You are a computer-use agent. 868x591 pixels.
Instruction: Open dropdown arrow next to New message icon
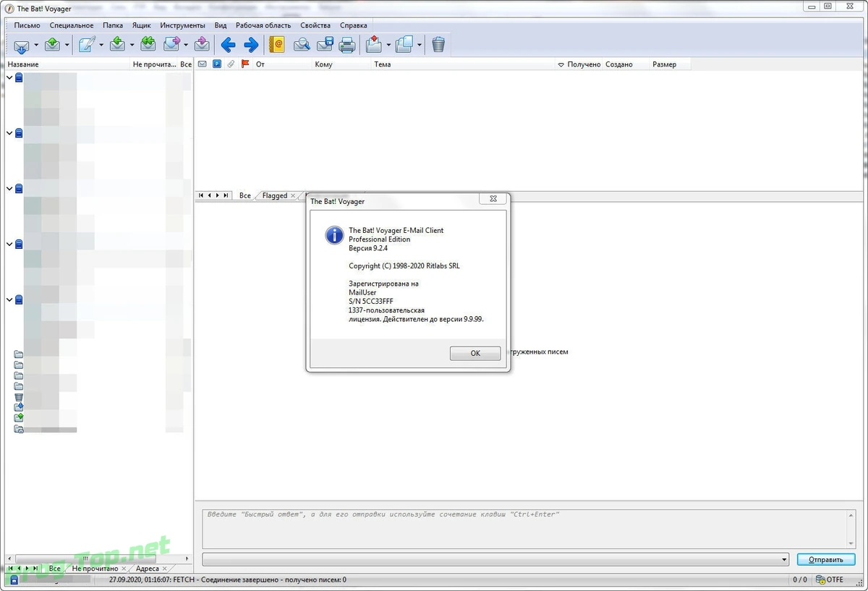(101, 45)
